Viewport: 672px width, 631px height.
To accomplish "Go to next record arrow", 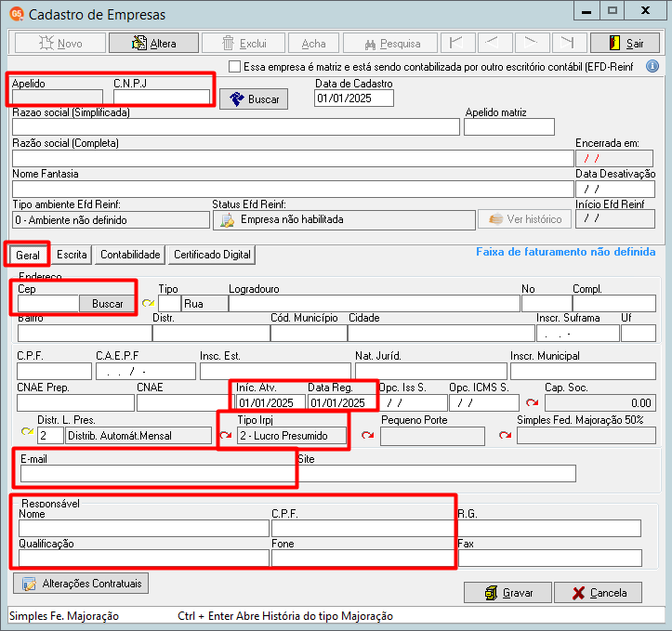I will 532,43.
